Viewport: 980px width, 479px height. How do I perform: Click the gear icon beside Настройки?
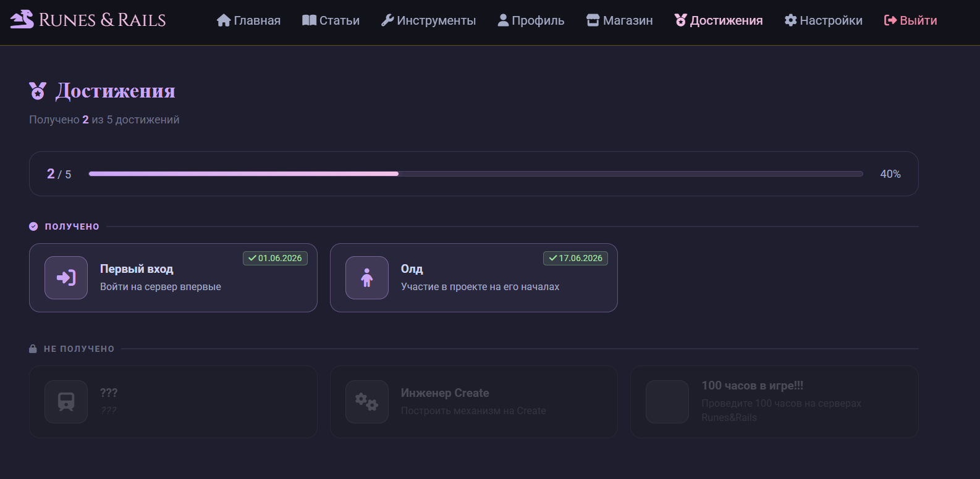click(x=790, y=20)
